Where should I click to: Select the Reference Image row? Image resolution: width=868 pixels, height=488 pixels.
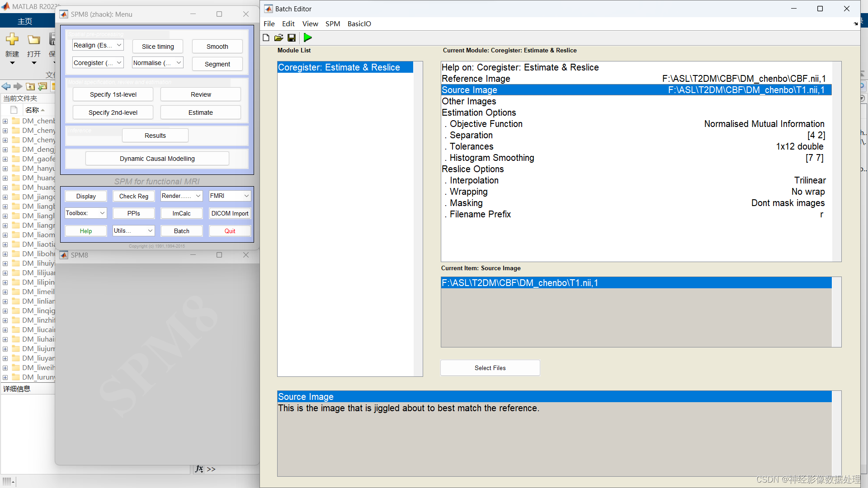[633, 79]
